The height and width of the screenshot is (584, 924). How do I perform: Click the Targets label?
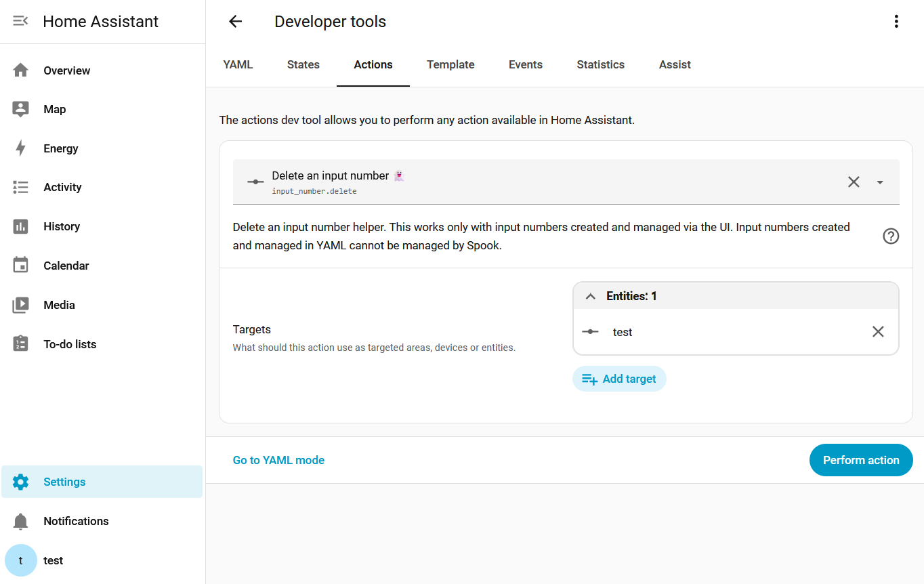tap(252, 329)
